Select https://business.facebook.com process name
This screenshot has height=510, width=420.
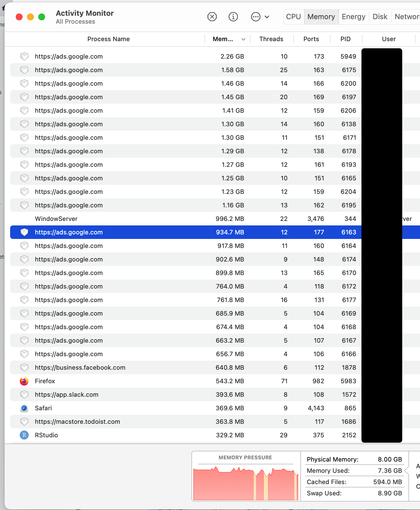(x=80, y=368)
